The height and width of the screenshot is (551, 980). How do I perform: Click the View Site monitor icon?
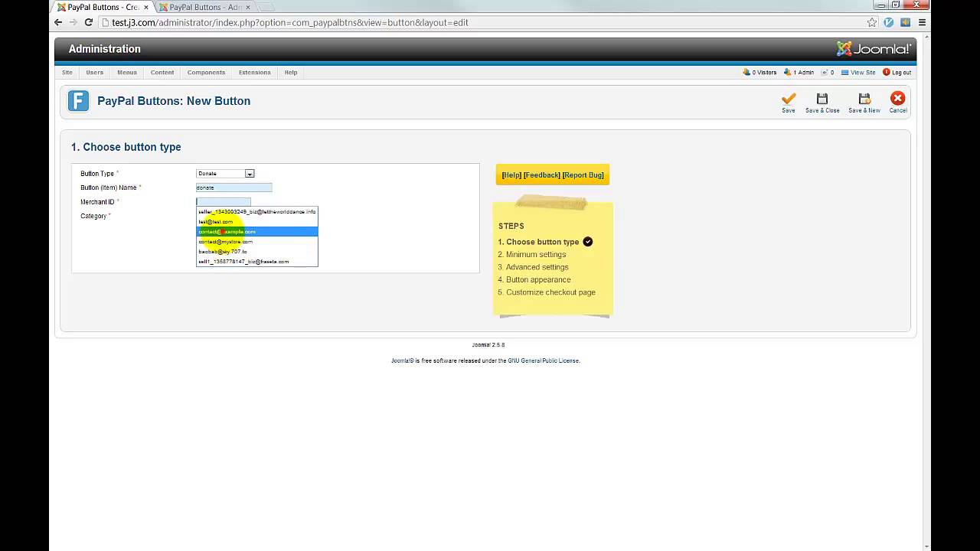(845, 72)
